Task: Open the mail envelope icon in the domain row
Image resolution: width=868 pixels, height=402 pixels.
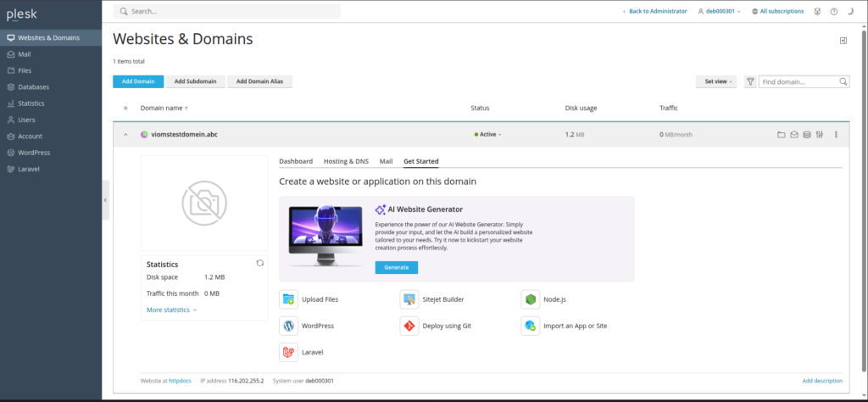Action: [793, 135]
